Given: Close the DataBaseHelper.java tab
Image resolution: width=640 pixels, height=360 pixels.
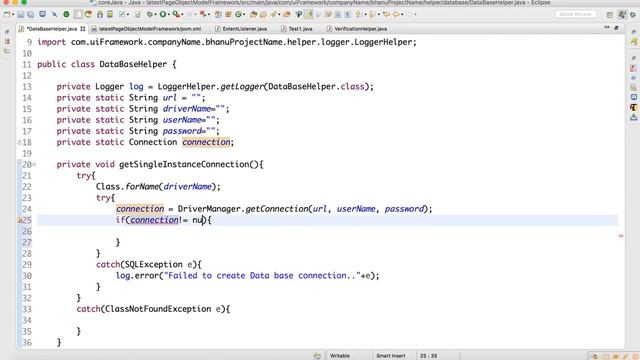Looking at the screenshot, I should 83,29.
